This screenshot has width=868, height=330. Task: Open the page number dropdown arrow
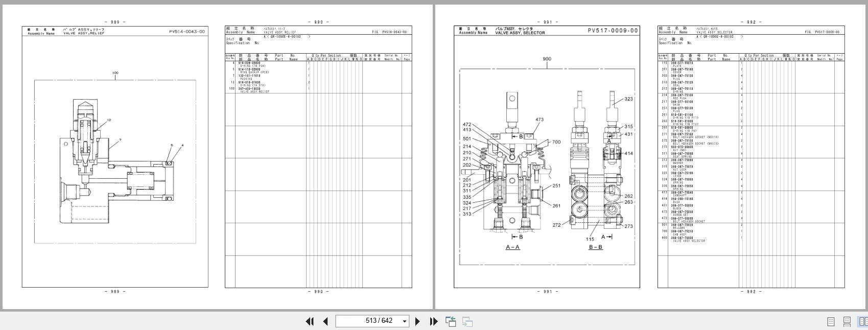(405, 321)
